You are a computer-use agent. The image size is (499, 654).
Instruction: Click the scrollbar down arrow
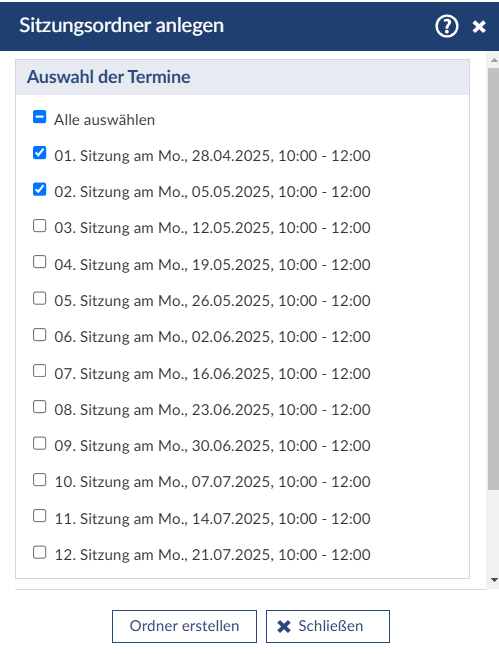(494, 580)
